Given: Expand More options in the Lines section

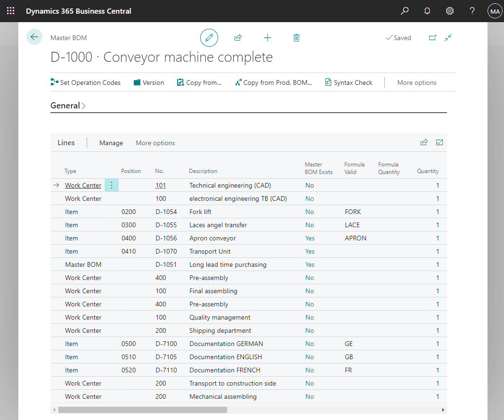Looking at the screenshot, I should click(x=155, y=143).
